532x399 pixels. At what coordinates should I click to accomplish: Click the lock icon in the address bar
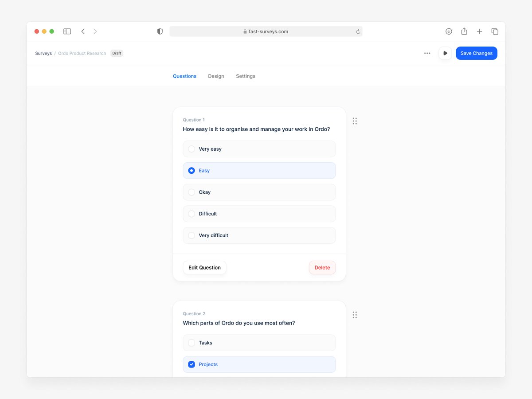point(245,31)
